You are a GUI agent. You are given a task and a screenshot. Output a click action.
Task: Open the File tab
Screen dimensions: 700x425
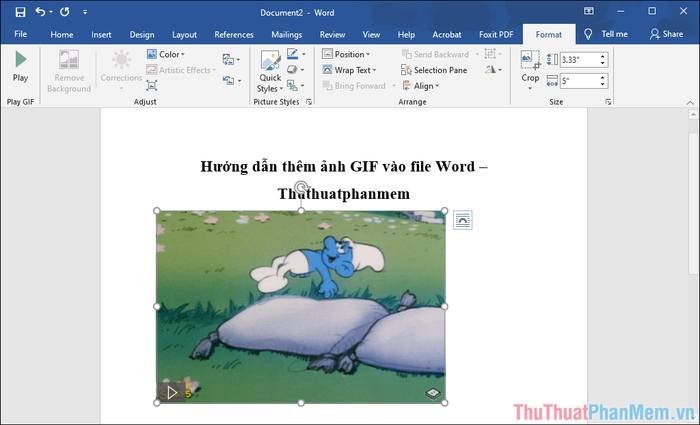(x=21, y=34)
